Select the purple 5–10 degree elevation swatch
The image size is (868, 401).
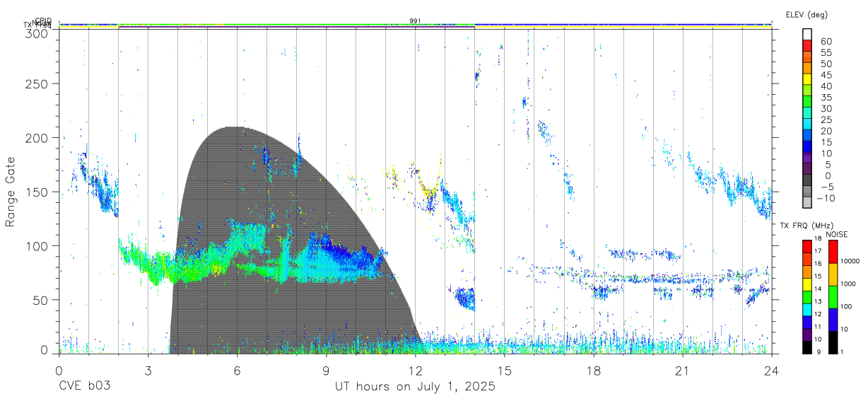807,158
